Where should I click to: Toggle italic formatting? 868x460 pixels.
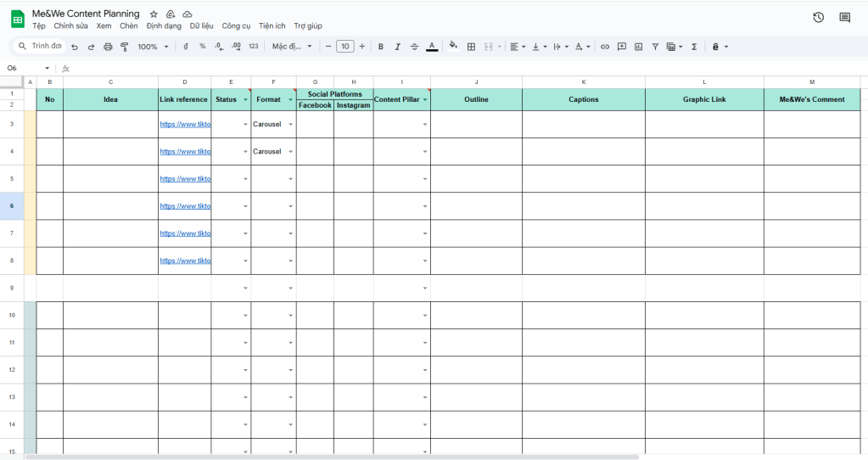[397, 47]
